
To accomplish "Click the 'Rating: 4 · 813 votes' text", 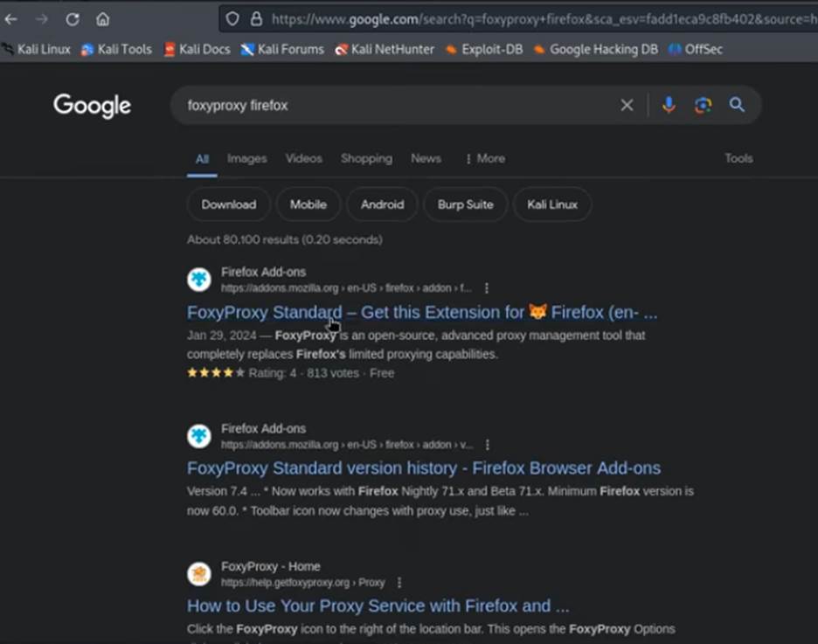I will click(303, 373).
